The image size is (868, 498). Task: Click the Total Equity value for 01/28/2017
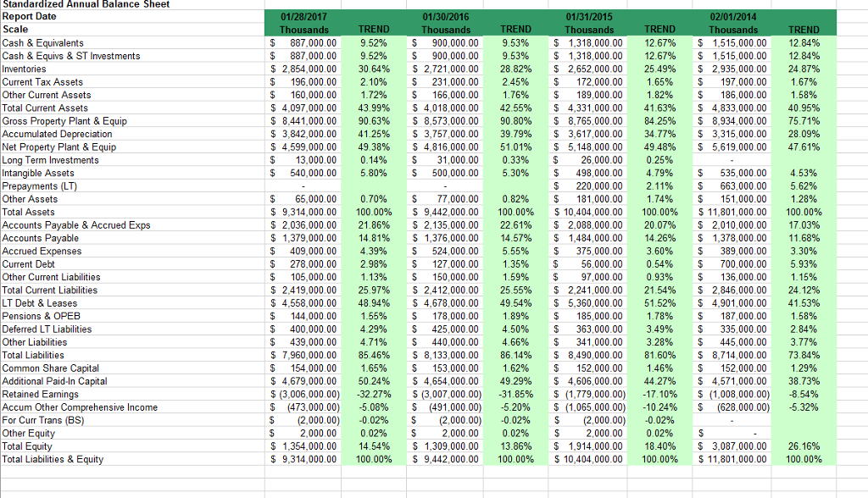(310, 446)
